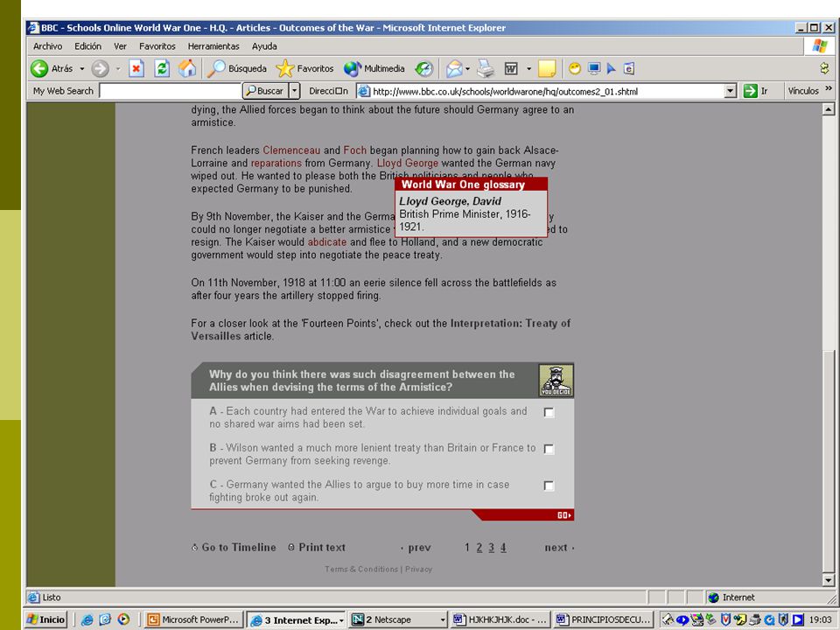Open the Netscape taskbar group
The image size is (840, 630).
398,619
